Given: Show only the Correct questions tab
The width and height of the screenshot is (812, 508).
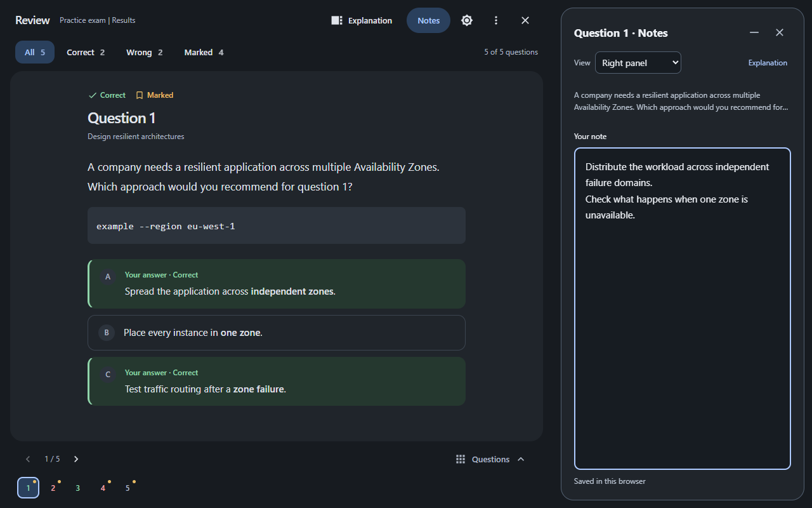Looking at the screenshot, I should coord(86,52).
